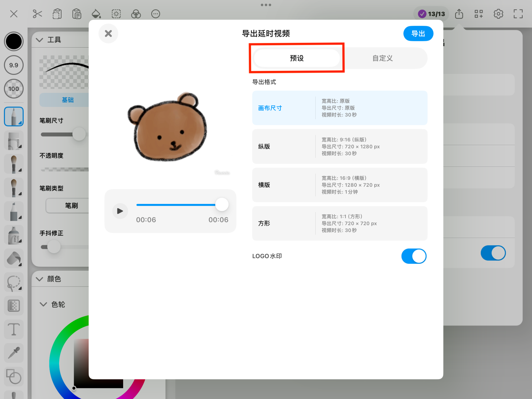
Task: Click the blue 导出 button
Action: tap(418, 34)
